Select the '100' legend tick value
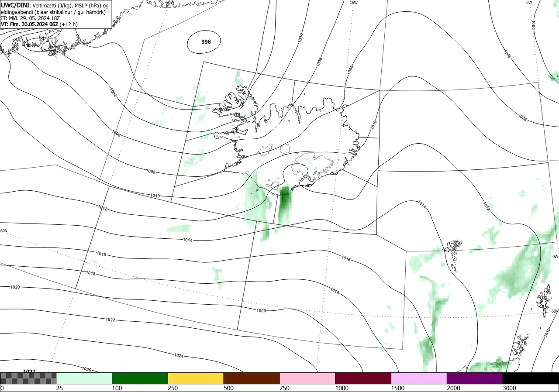Screen dimensions: 559x392 117,388
